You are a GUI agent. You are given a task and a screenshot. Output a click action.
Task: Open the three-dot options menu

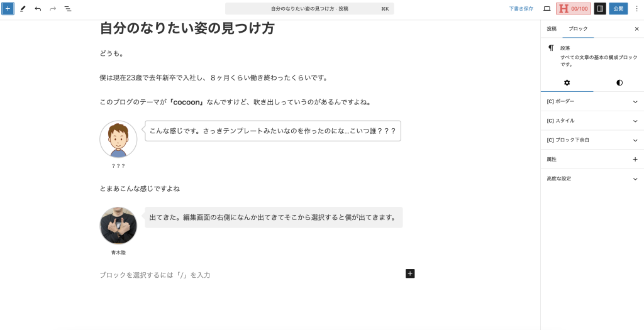pos(636,9)
